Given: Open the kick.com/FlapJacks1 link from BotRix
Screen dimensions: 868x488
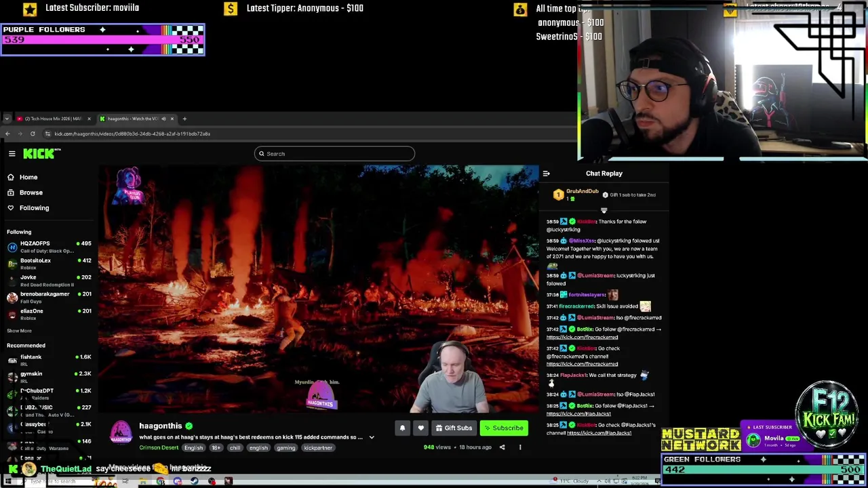Looking at the screenshot, I should tap(579, 414).
